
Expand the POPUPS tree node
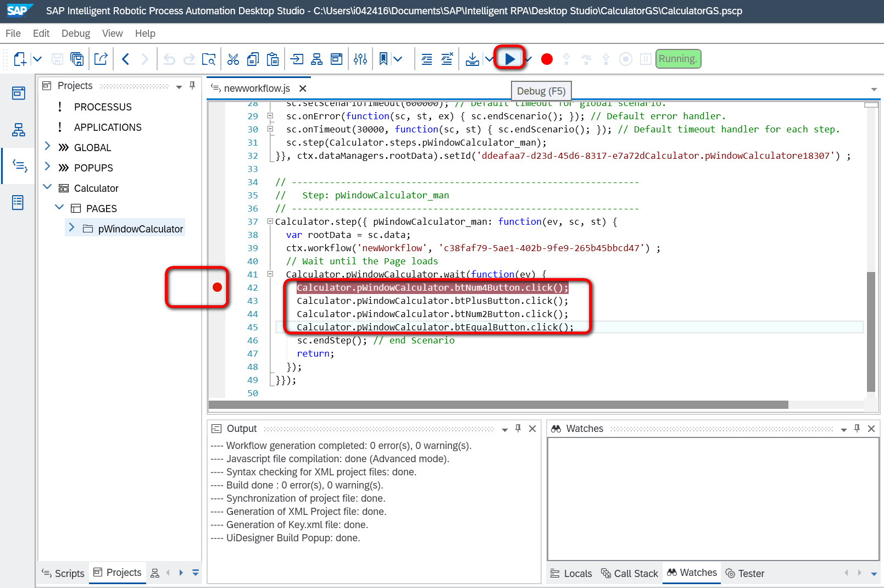(47, 167)
